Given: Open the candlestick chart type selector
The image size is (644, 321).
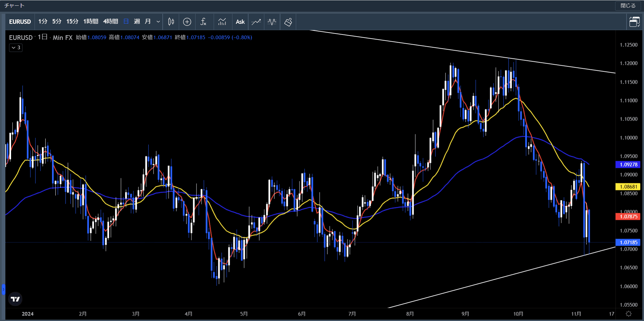Looking at the screenshot, I should coord(171,22).
